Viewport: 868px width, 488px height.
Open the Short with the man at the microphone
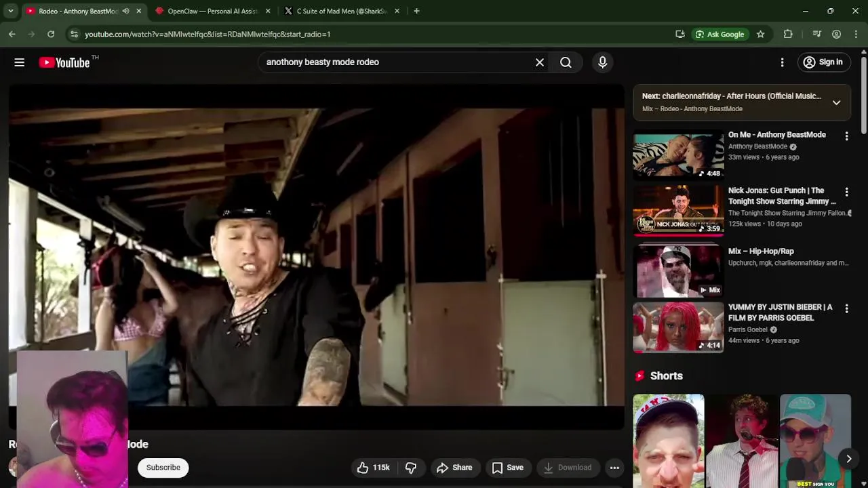click(x=742, y=441)
